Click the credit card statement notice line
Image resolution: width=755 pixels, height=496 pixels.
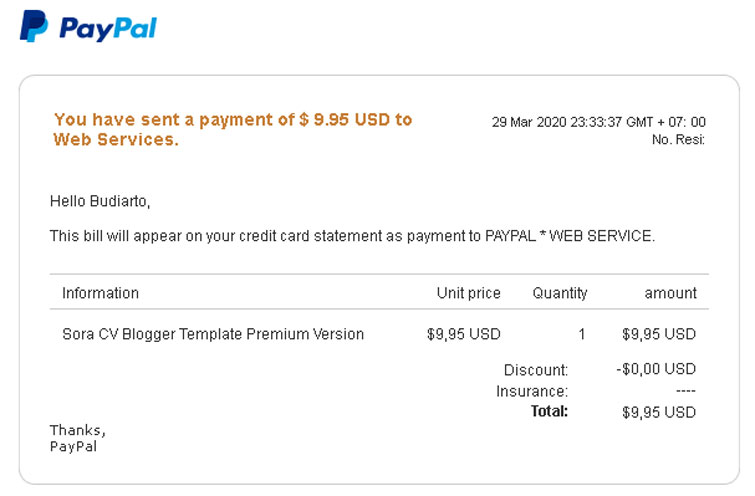352,236
